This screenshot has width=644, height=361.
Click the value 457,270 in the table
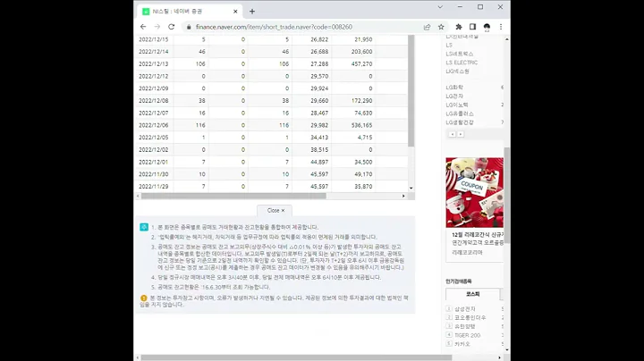click(361, 64)
